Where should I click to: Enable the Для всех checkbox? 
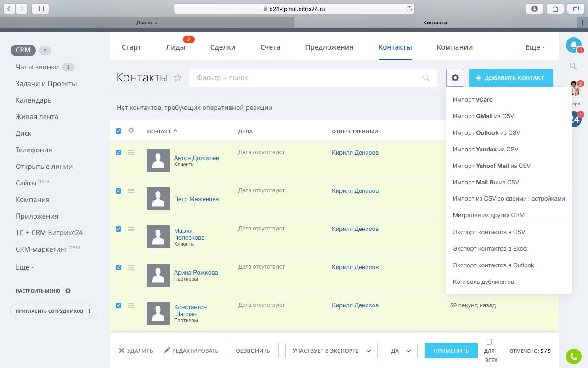[x=489, y=342]
